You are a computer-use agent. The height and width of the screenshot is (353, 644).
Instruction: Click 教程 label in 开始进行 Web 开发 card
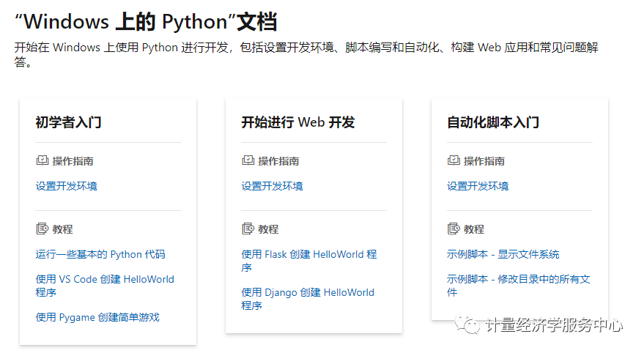tap(269, 229)
